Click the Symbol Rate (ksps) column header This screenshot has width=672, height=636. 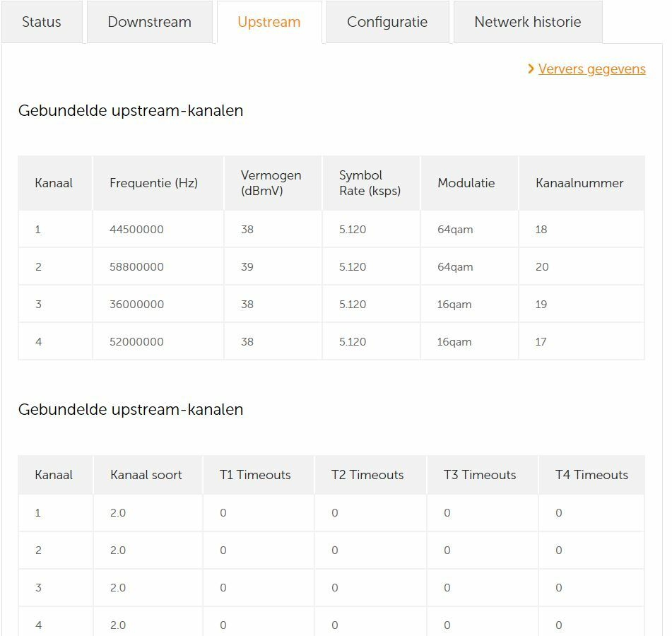click(x=371, y=183)
